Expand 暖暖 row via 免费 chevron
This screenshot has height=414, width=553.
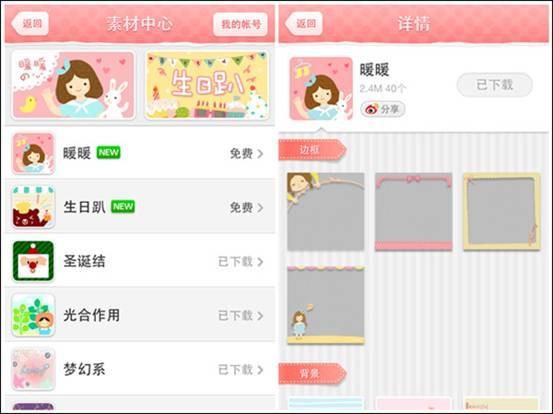[x=260, y=154]
